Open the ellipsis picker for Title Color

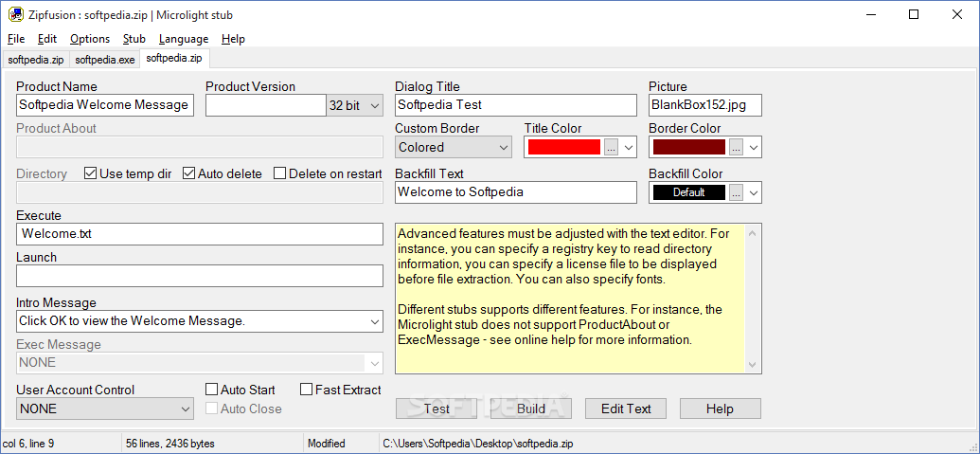pos(612,148)
